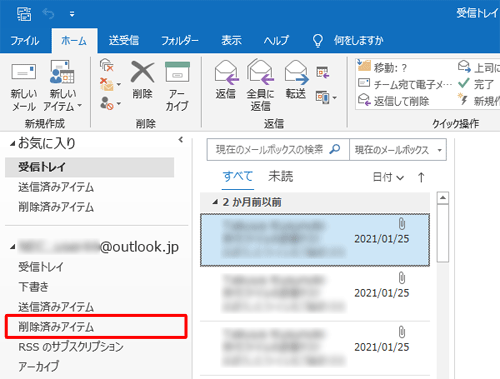The height and width of the screenshot is (379, 500).
Task: Open the アーカイブ folder in tree
Action: [x=39, y=366]
